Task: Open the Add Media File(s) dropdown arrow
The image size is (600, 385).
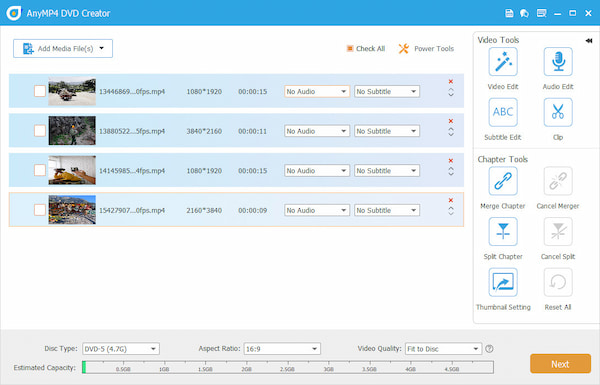Action: [101, 48]
